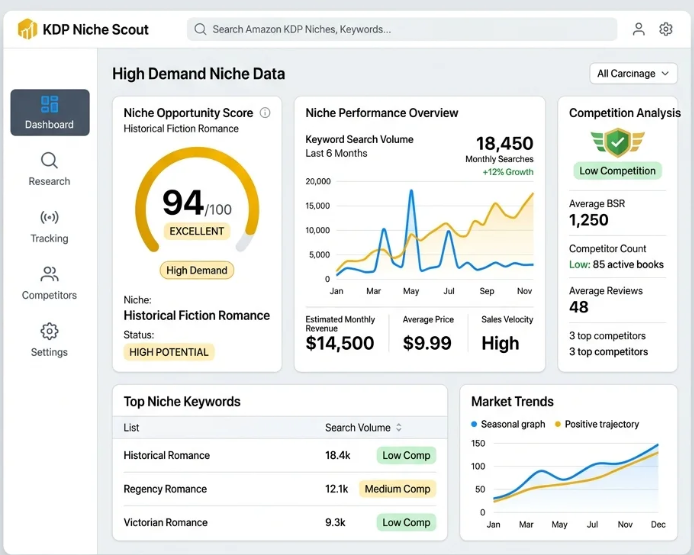The height and width of the screenshot is (555, 694).
Task: Click Low Comp tag for Historical Romance
Action: point(406,455)
